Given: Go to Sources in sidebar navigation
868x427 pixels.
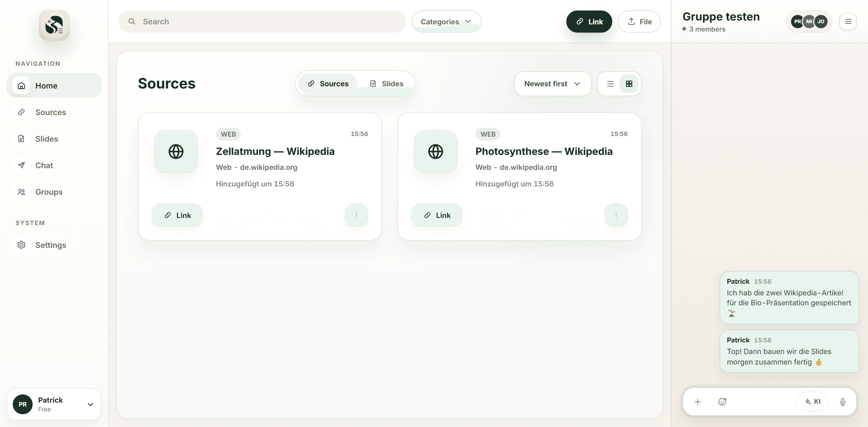Looking at the screenshot, I should 54,112.
